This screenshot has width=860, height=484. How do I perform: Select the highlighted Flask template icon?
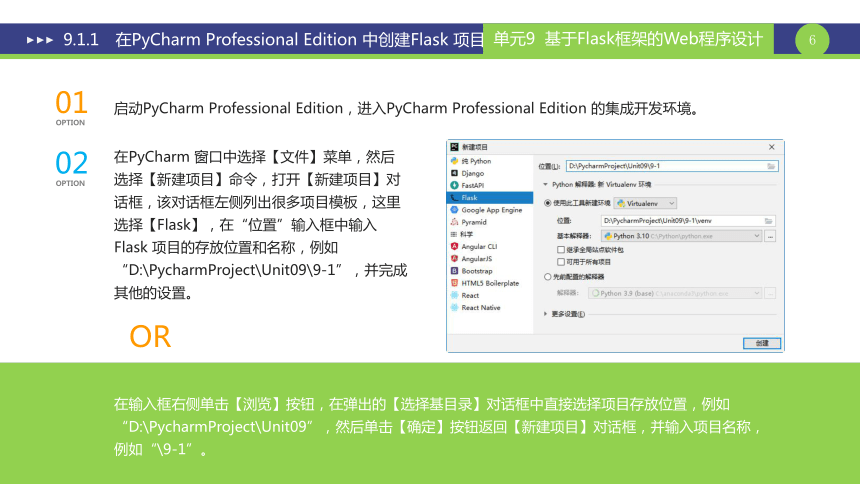coord(454,198)
